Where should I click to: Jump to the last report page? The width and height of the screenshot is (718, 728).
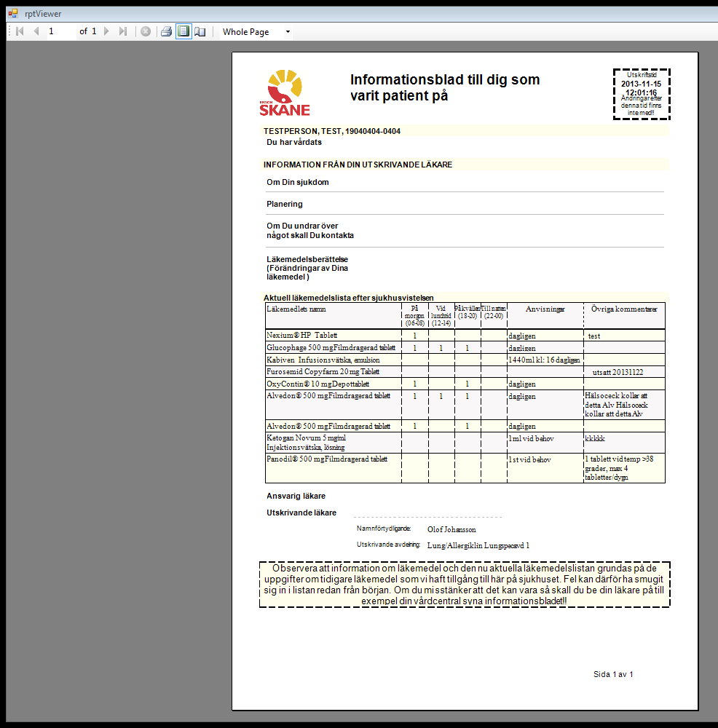click(x=122, y=31)
